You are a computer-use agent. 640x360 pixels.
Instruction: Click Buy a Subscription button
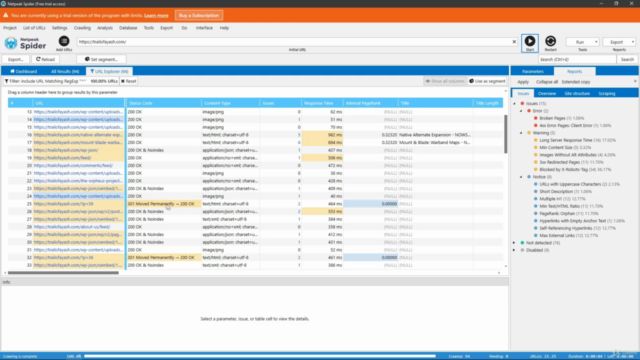[199, 16]
